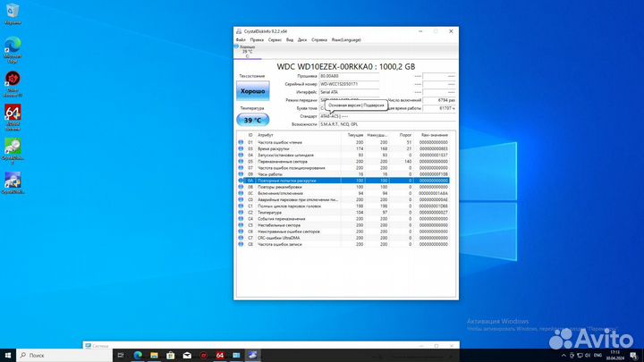Click the blue Хорошо health status button
644x362 pixels.
click(252, 91)
